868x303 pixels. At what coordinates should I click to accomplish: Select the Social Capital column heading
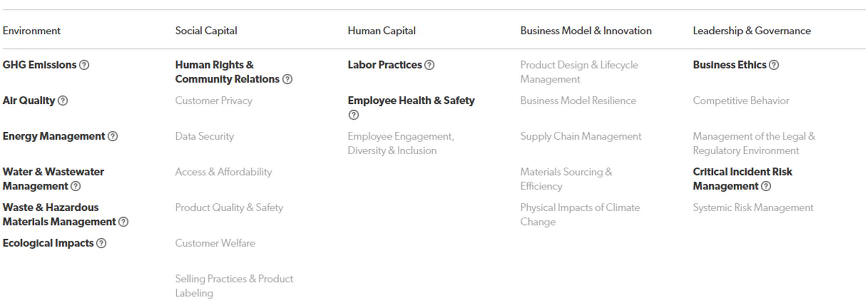(206, 30)
